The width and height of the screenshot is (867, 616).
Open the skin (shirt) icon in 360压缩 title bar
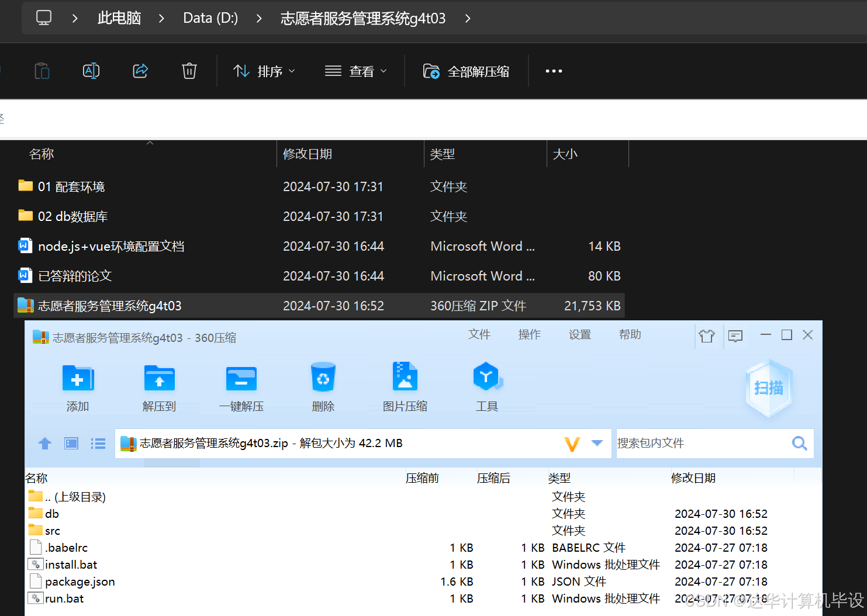707,335
